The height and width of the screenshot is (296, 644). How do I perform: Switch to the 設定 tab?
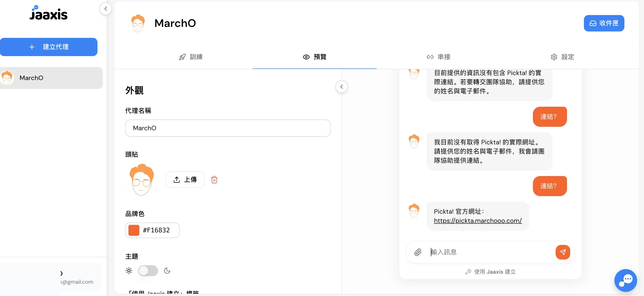[562, 57]
